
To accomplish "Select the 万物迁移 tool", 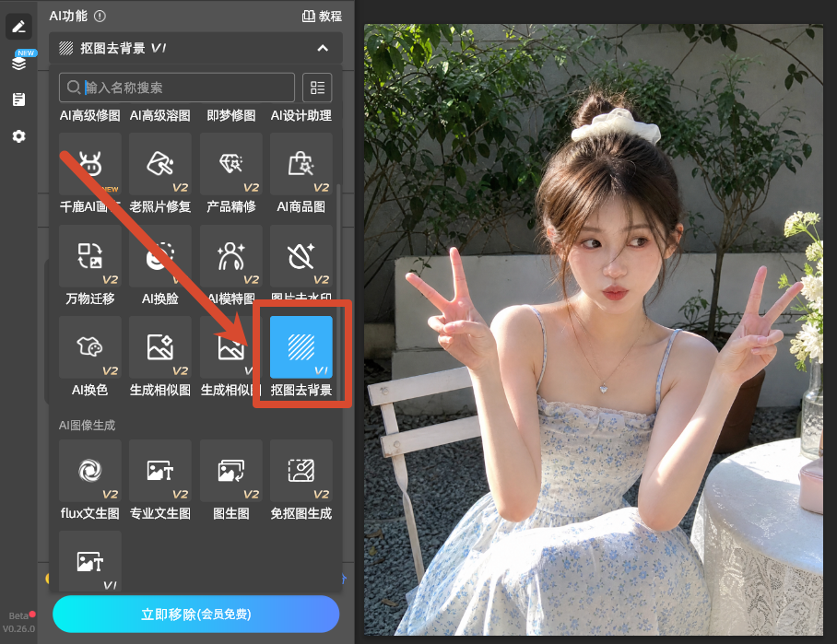I will click(x=90, y=265).
